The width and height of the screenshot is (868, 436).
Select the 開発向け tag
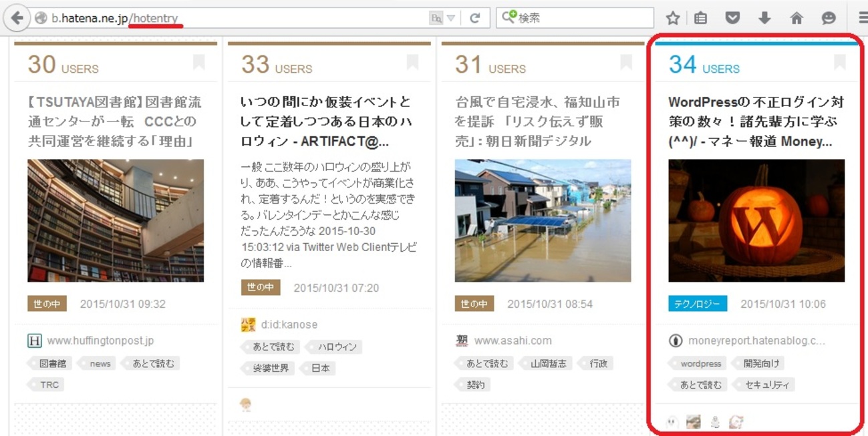(x=759, y=363)
